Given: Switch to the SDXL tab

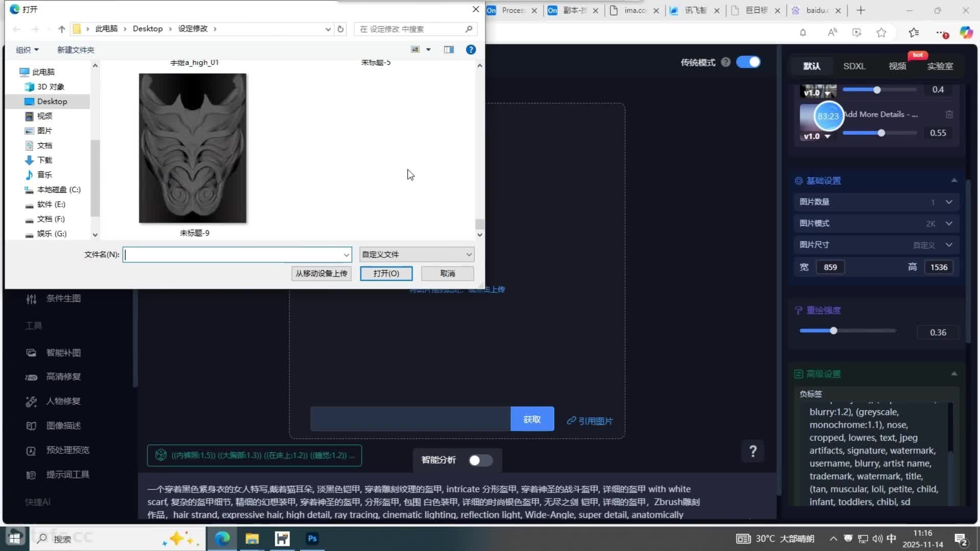Looking at the screenshot, I should [854, 66].
